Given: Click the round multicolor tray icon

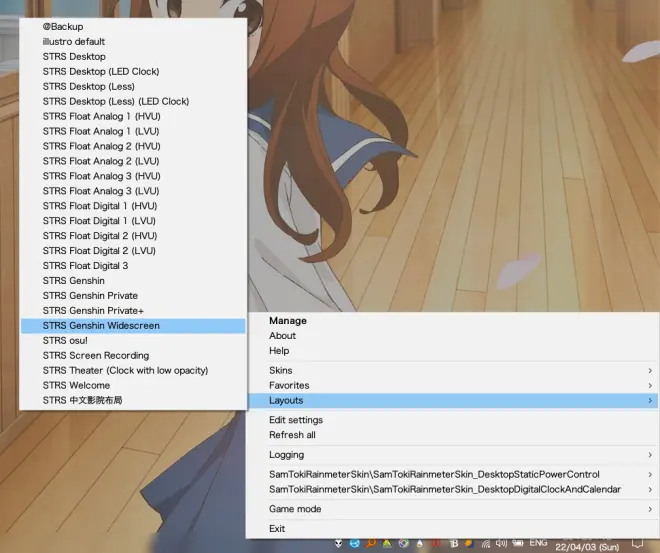Looking at the screenshot, I should (404, 544).
